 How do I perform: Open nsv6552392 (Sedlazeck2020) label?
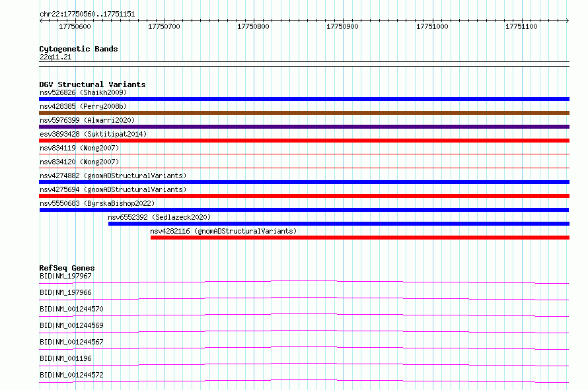point(159,217)
